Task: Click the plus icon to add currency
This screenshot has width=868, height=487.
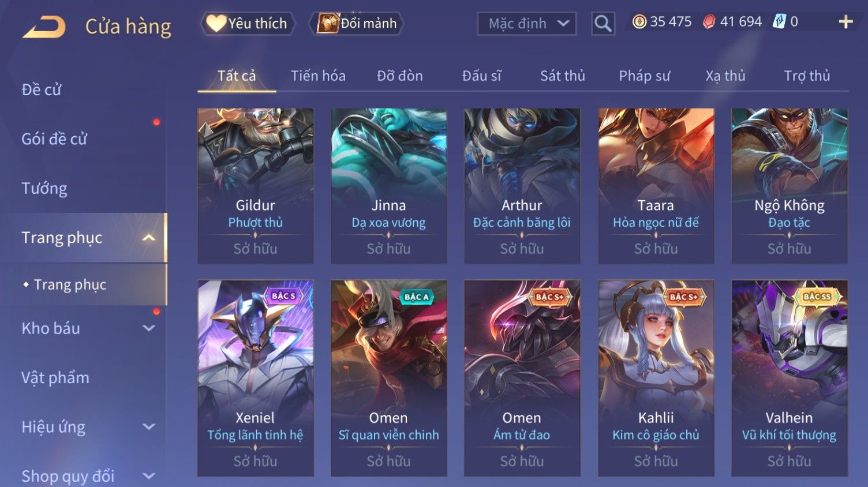Action: (x=845, y=22)
